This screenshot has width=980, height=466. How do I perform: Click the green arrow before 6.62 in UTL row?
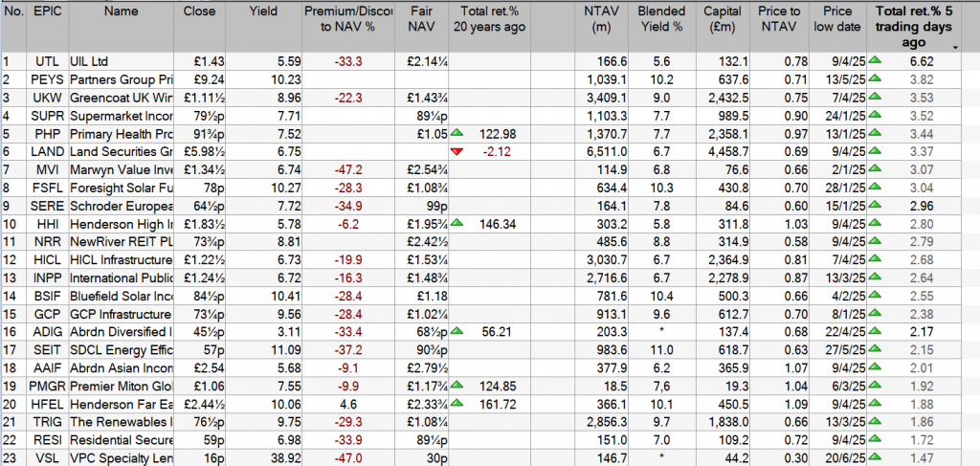873,61
